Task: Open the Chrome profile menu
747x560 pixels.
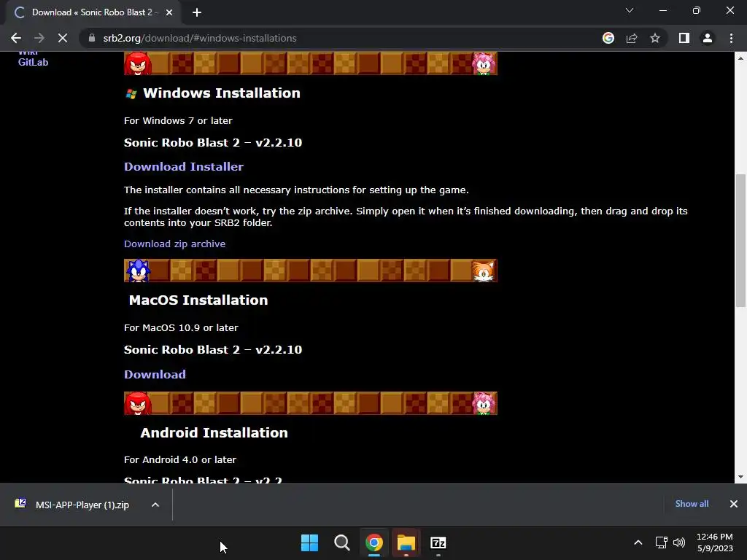Action: point(708,38)
